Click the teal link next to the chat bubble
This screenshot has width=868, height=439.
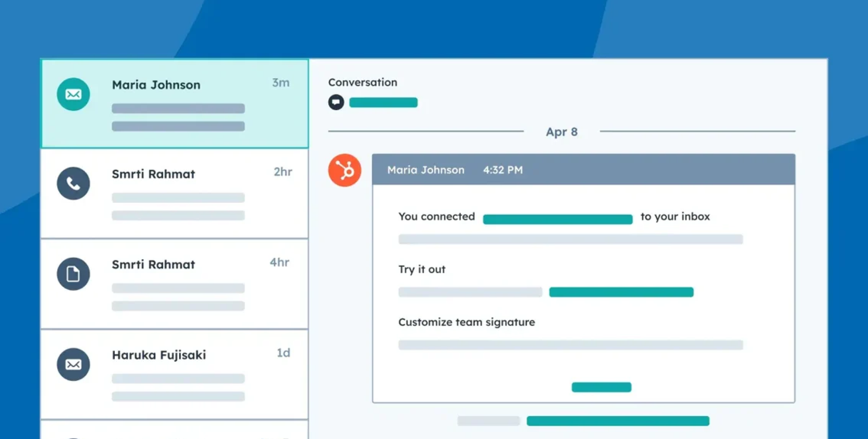click(383, 103)
